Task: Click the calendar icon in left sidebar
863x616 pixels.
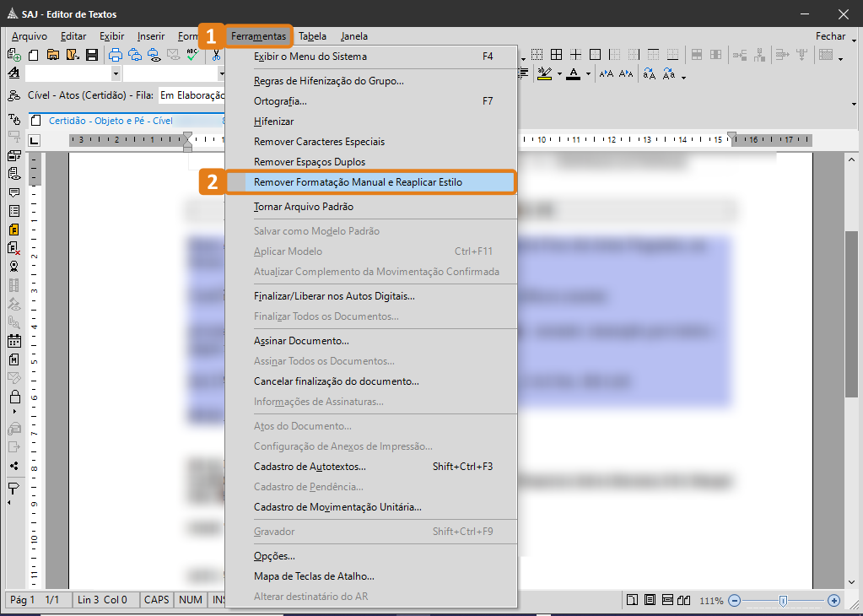Action: [13, 341]
